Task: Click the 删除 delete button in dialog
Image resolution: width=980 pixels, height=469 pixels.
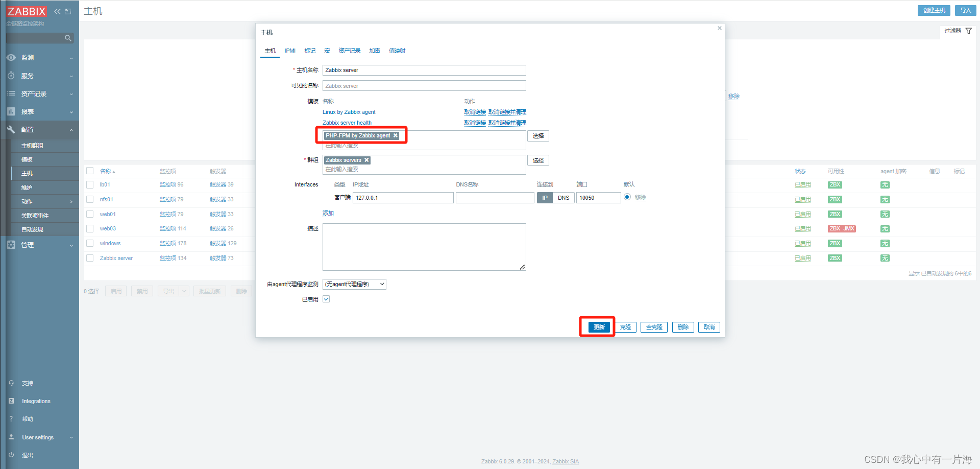Action: tap(683, 327)
